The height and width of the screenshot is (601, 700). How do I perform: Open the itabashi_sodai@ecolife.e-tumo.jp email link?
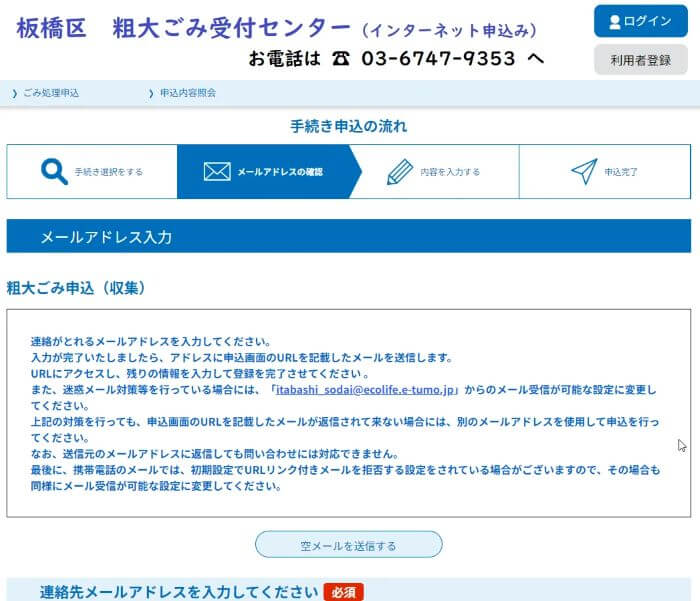(365, 390)
